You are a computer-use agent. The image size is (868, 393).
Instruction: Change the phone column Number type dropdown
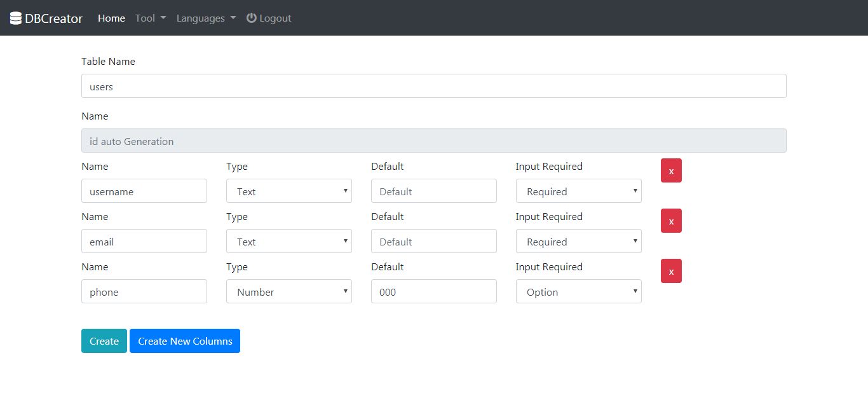coord(288,292)
